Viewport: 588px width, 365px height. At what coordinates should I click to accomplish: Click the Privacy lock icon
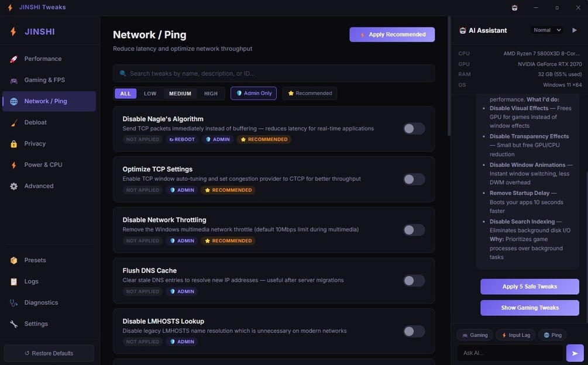pyautogui.click(x=13, y=144)
